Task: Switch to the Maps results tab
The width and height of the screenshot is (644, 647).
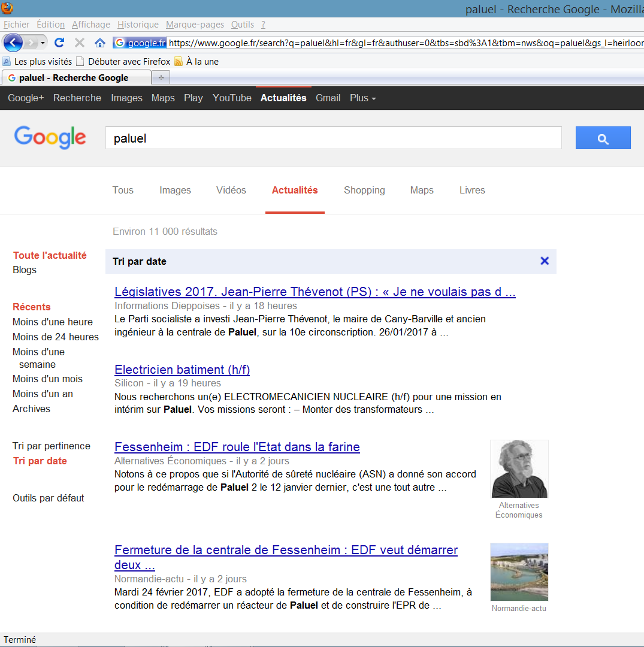Action: (x=422, y=191)
